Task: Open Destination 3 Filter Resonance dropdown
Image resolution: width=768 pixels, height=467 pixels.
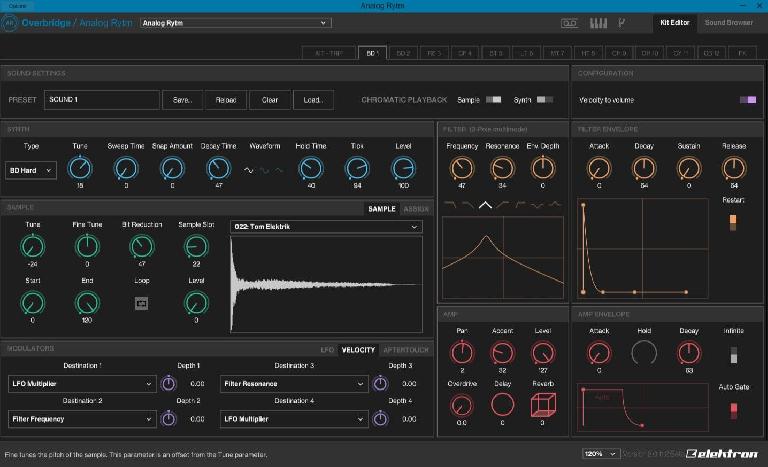Action: tap(294, 384)
